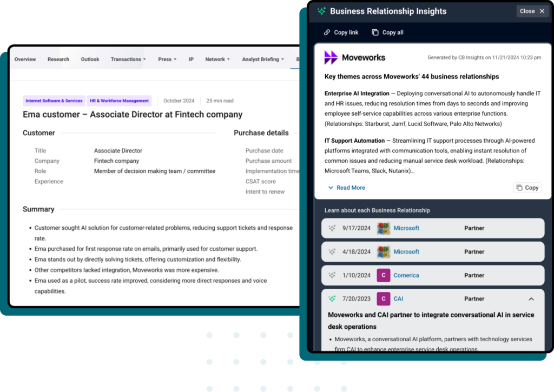Click the Copy all pages icon

coord(375,32)
